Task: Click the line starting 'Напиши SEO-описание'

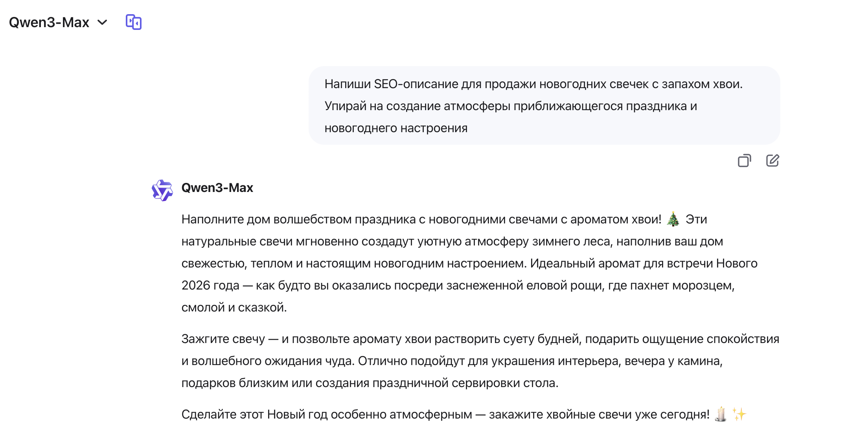Action: 533,84
